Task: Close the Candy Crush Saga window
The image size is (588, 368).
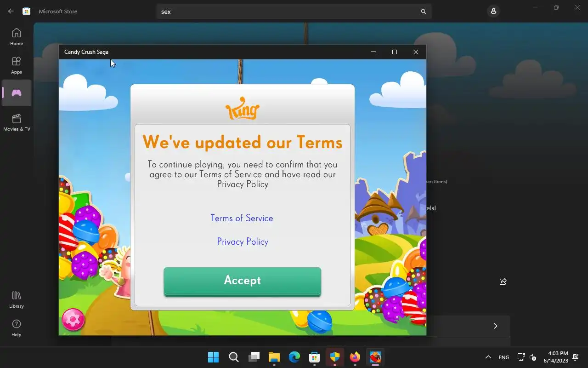Action: (x=416, y=52)
